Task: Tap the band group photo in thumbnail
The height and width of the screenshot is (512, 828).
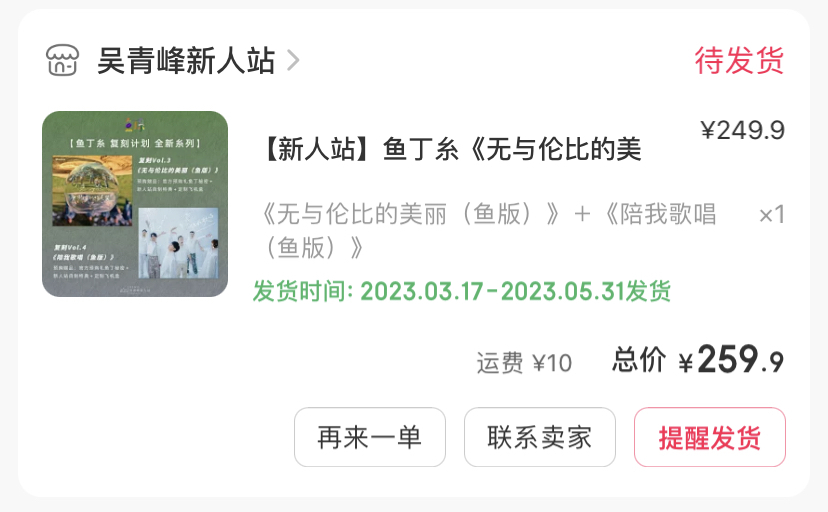Action: (x=178, y=243)
